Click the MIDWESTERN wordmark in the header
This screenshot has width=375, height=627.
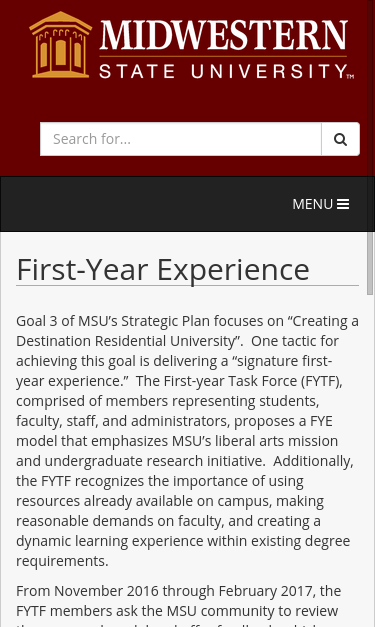(x=223, y=35)
